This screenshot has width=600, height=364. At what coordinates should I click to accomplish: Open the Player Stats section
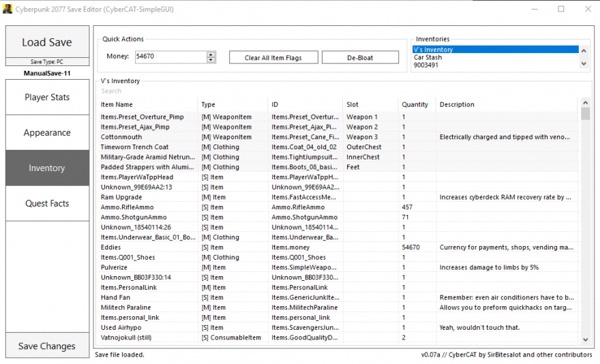point(47,97)
